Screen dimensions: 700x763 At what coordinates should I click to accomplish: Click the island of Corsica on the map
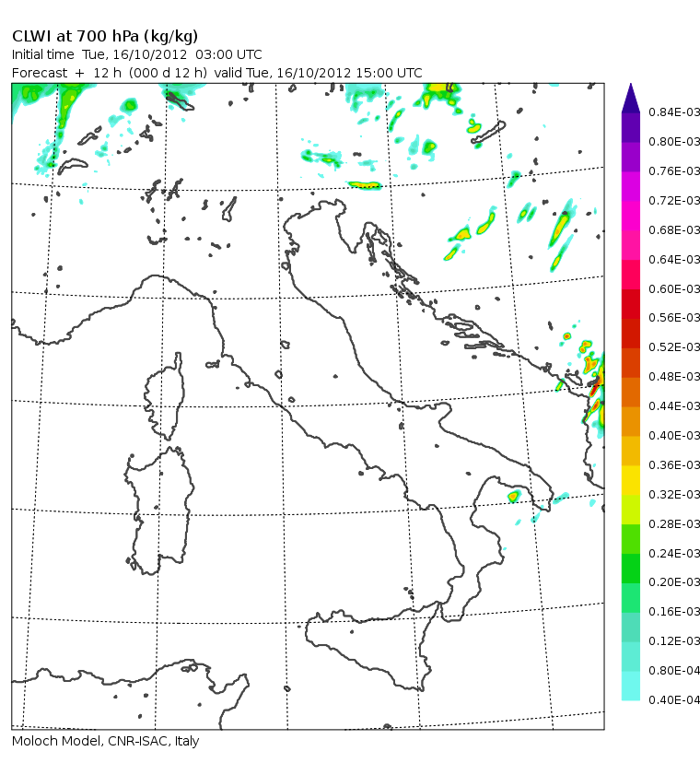pyautogui.click(x=166, y=396)
